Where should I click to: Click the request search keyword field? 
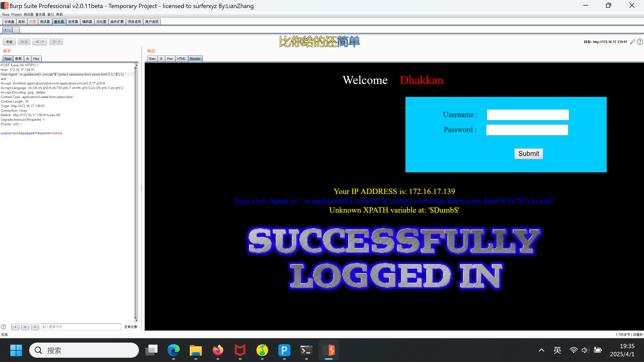click(x=81, y=327)
